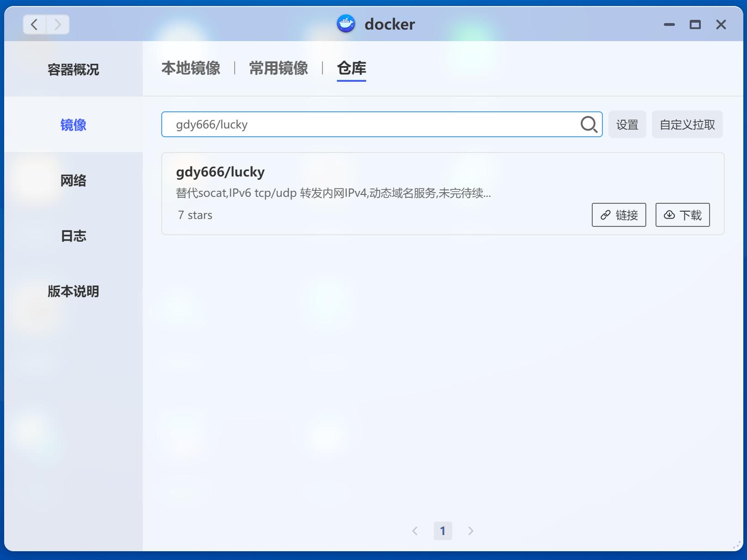This screenshot has width=747, height=560.
Task: Open 日志 section in sidebar
Action: 73,236
